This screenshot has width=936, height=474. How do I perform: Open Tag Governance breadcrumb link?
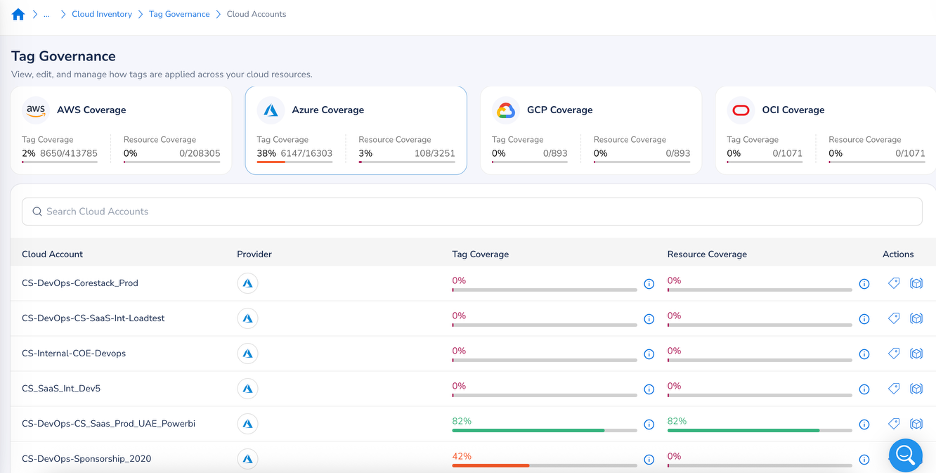pyautogui.click(x=179, y=14)
